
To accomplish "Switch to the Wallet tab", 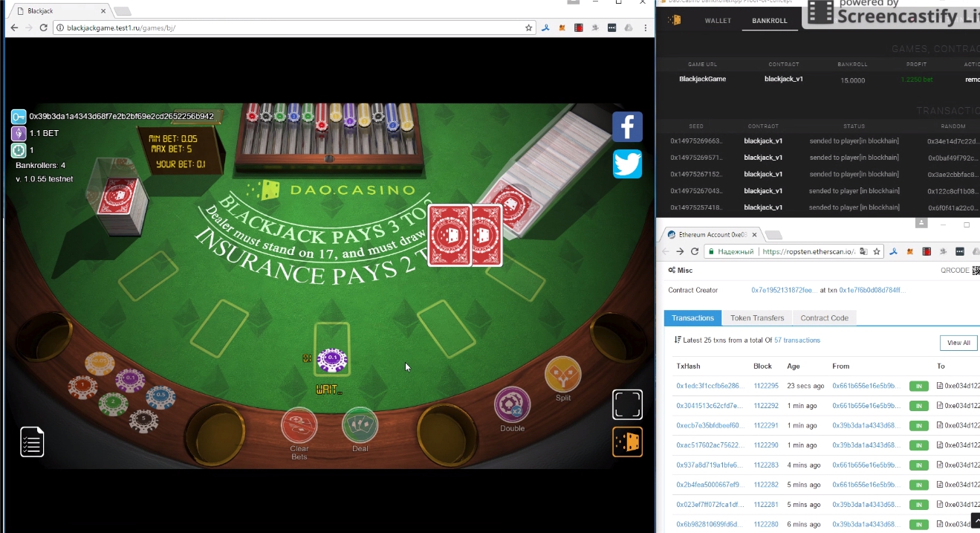I will (x=718, y=21).
